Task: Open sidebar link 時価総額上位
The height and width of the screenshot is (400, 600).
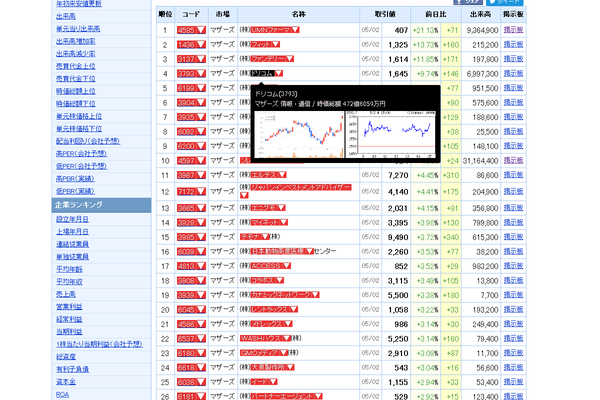Action: click(75, 91)
